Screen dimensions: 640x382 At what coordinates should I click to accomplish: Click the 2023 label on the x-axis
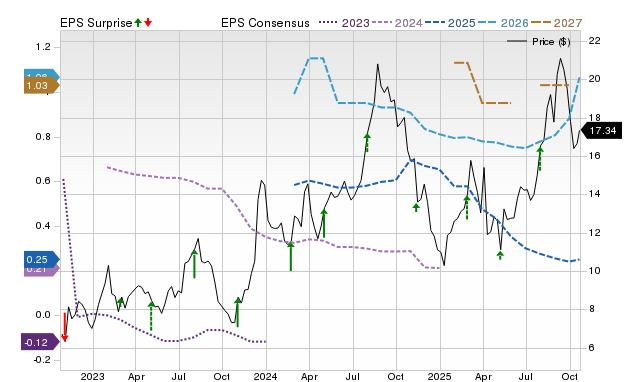click(x=92, y=376)
